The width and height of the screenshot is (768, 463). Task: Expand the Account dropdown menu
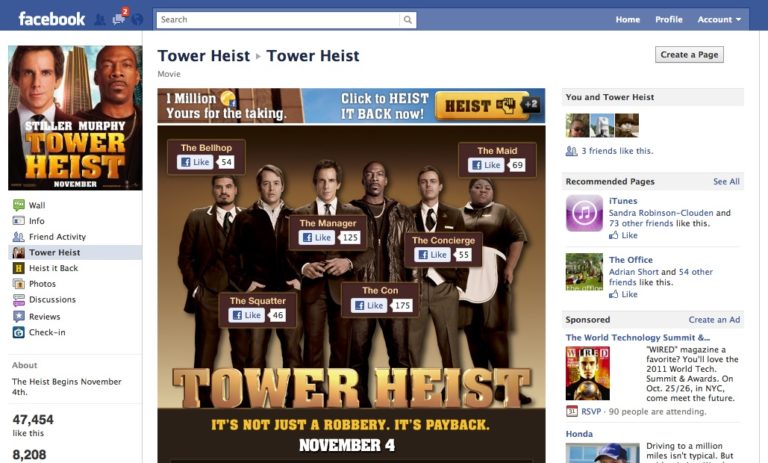[719, 20]
